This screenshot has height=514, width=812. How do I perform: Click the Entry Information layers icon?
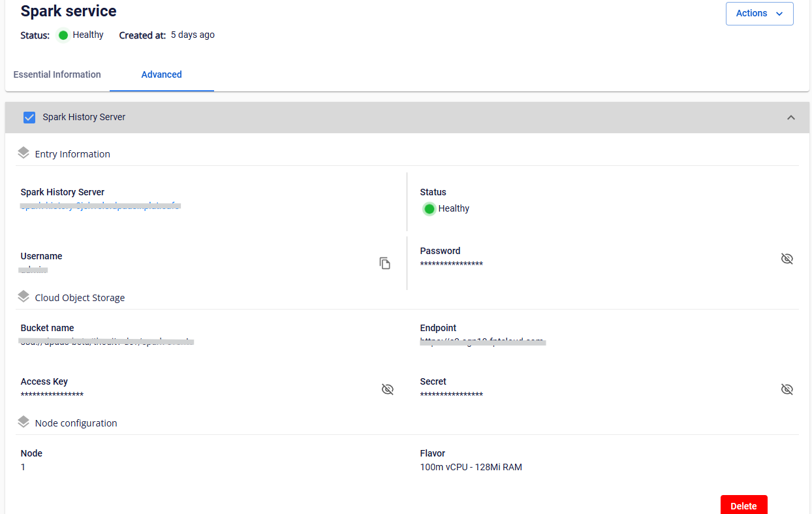[23, 153]
